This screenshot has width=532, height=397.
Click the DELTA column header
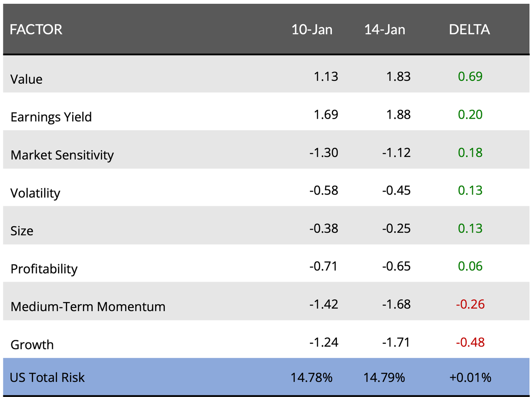tap(469, 30)
